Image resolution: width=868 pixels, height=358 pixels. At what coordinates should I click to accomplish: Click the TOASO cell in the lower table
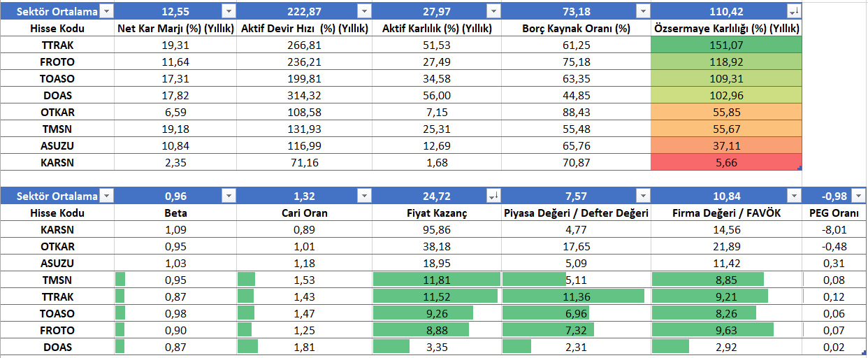tap(57, 313)
